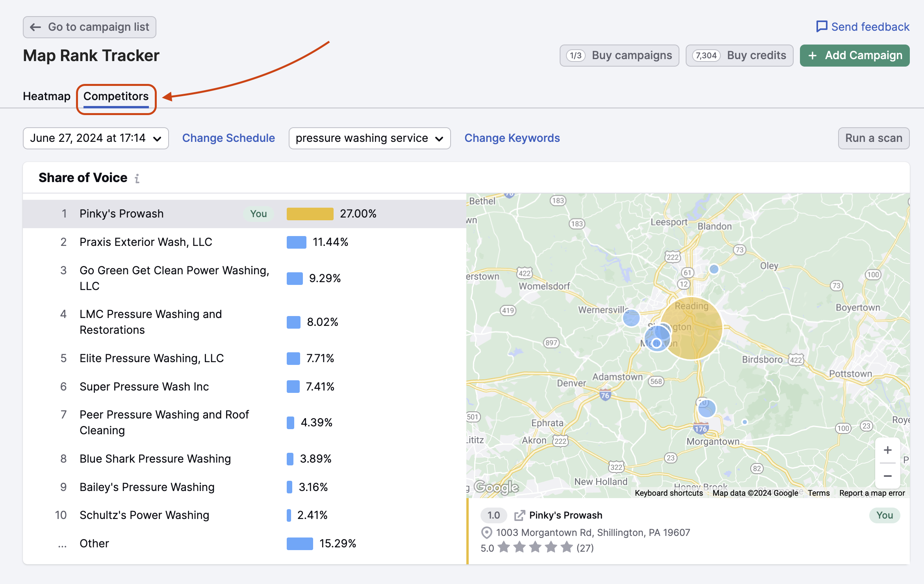Select Elite Pressure Washing, LLC row

(x=245, y=358)
